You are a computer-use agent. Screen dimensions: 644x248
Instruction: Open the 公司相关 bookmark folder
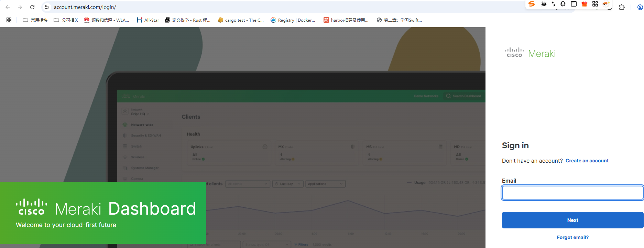click(x=66, y=20)
